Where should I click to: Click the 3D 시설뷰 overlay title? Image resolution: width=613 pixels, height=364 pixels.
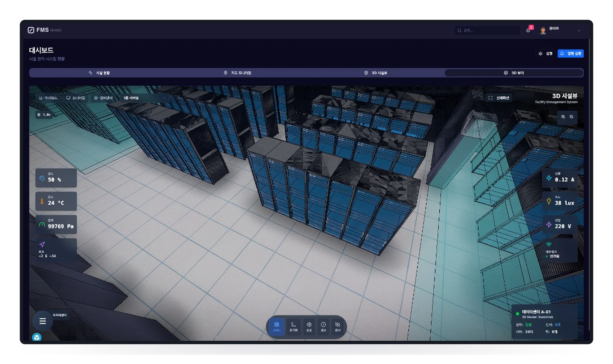click(565, 96)
